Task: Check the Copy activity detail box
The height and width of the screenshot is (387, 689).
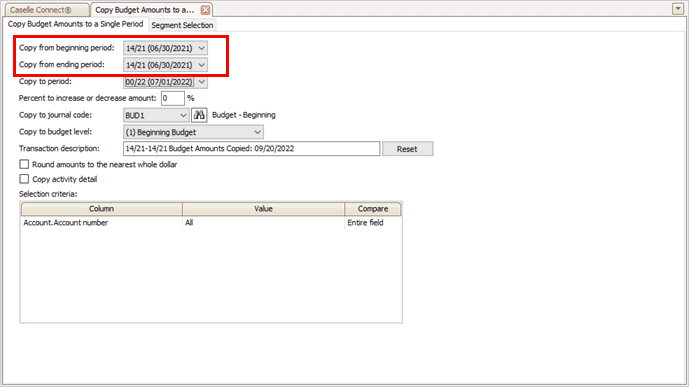Action: (x=24, y=179)
